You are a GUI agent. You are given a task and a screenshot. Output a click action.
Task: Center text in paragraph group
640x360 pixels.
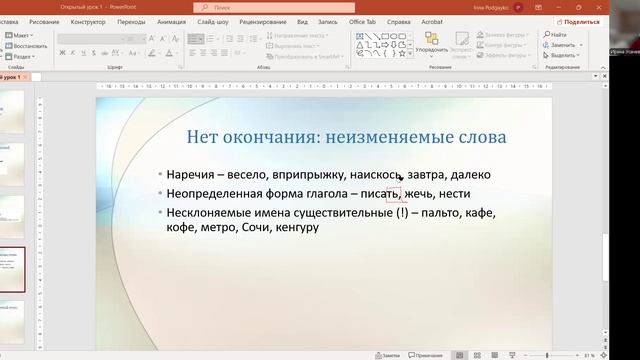click(x=203, y=53)
